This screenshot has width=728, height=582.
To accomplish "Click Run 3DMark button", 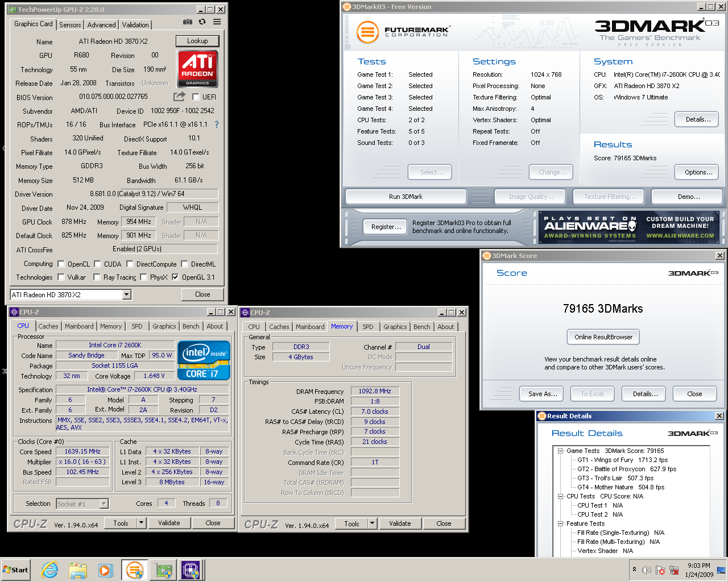I will 406,197.
